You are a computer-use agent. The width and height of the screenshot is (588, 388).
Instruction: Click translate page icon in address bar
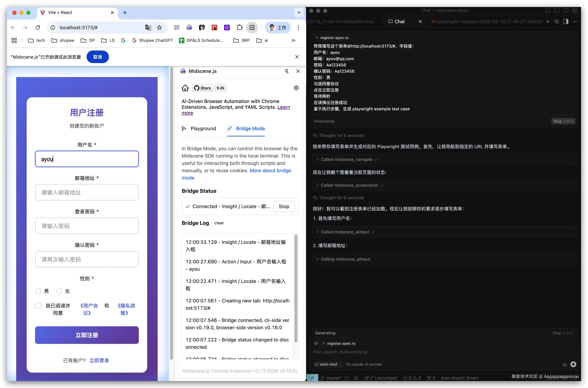tap(148, 28)
